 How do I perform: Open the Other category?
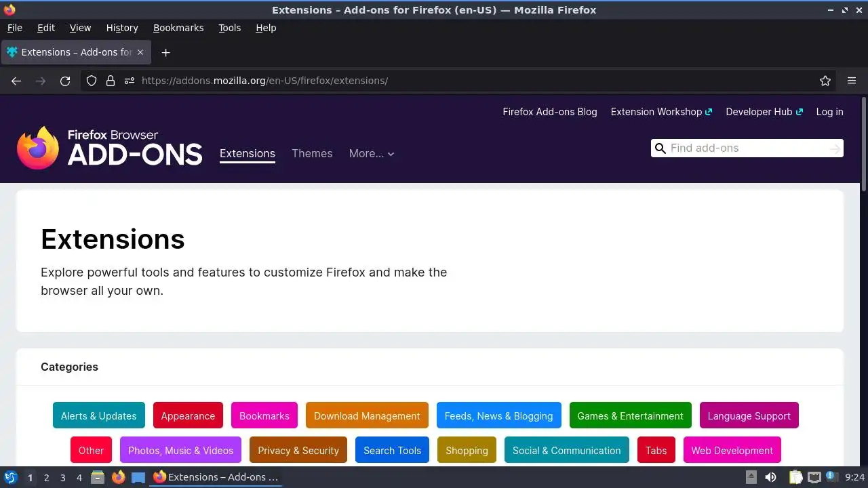[x=91, y=450]
